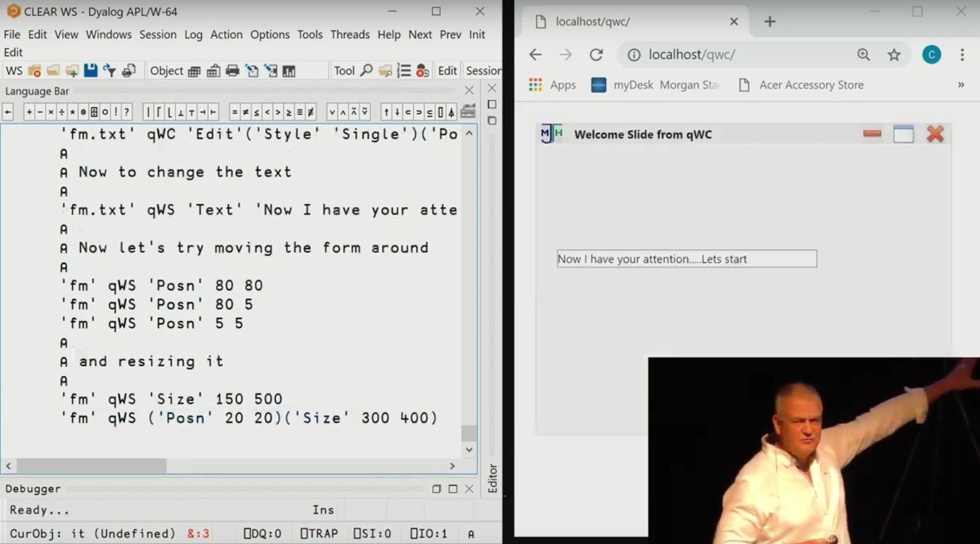Open the File menu in Dyalog

(x=12, y=35)
